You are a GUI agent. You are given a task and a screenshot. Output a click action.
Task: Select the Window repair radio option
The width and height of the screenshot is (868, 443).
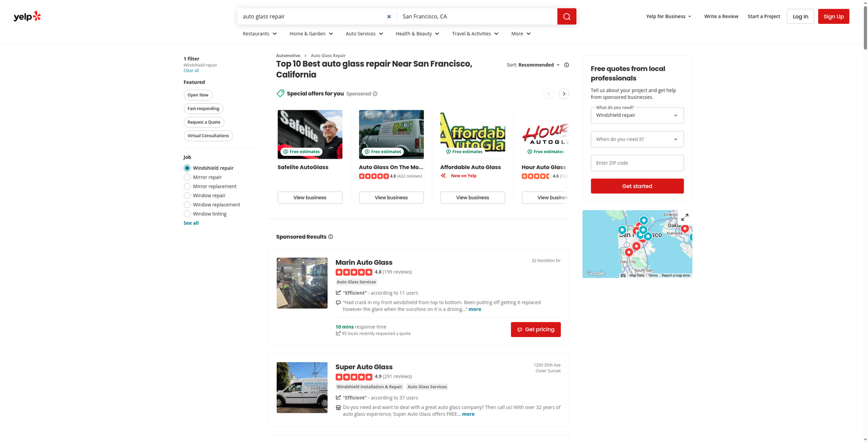click(x=187, y=196)
